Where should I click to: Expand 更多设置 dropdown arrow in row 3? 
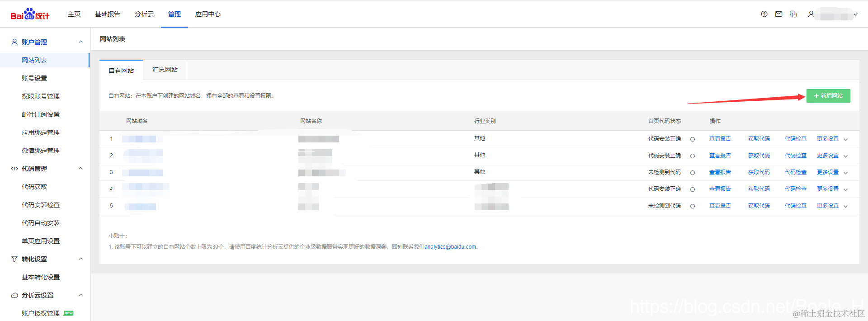[x=845, y=173]
